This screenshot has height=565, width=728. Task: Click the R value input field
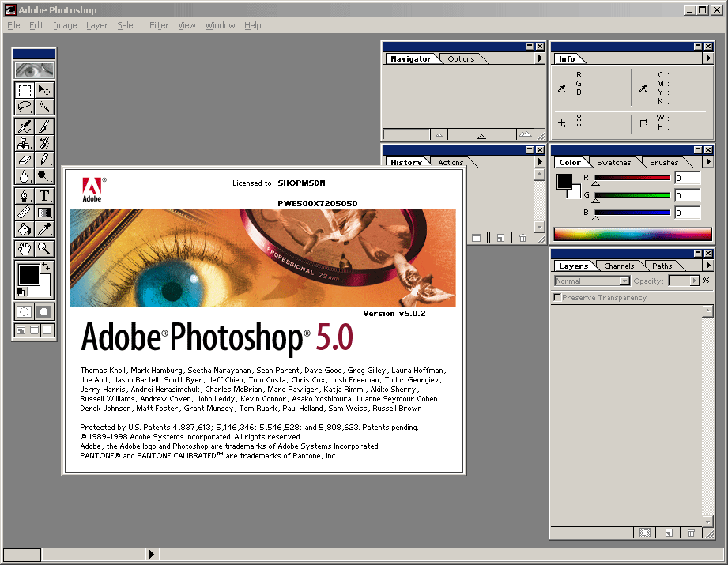point(687,178)
